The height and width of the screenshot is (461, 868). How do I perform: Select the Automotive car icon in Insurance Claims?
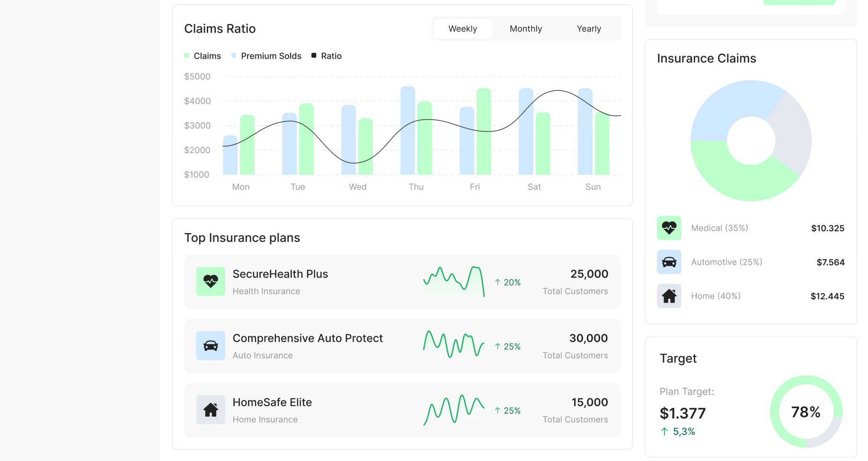(669, 261)
